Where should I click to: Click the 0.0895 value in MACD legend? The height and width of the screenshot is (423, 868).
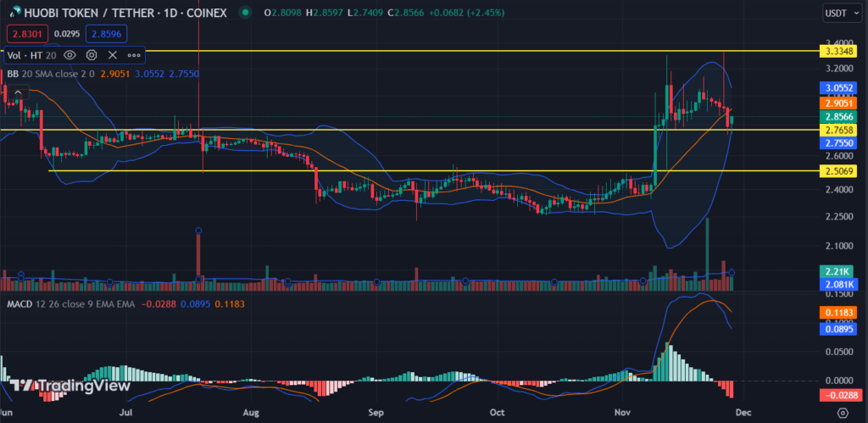[196, 304]
